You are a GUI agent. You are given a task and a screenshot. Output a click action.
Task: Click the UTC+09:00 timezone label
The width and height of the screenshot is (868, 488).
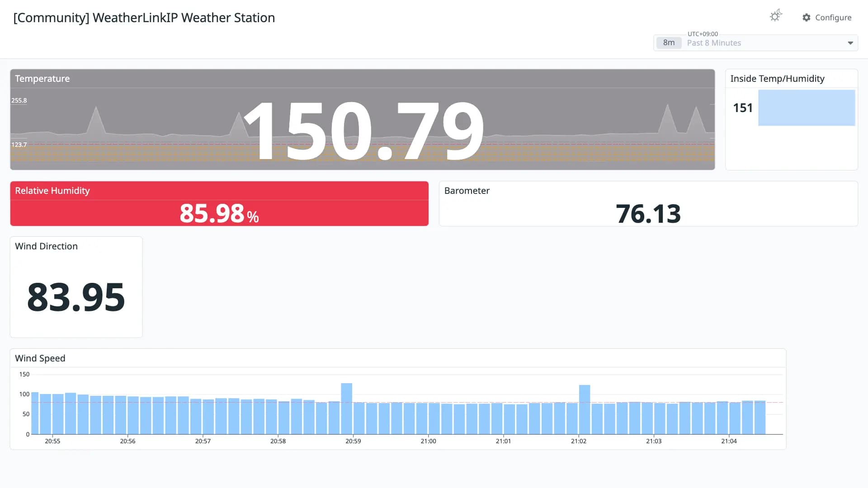coord(703,34)
